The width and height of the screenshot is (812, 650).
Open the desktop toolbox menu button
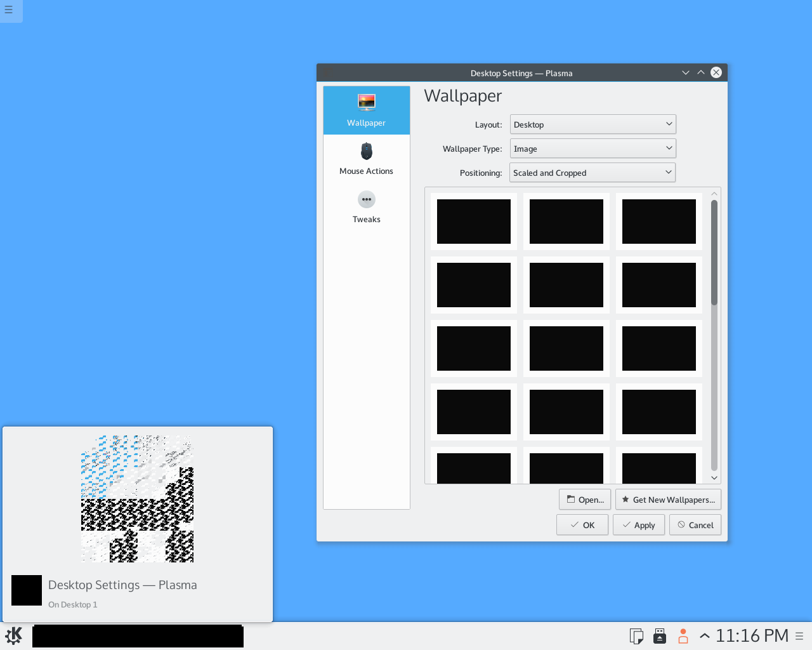coord(9,10)
